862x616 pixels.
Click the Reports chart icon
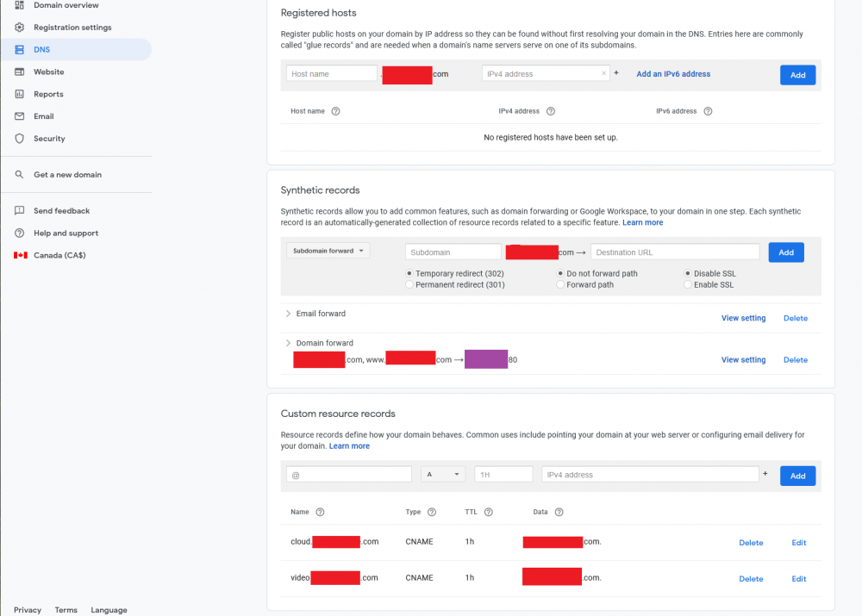[19, 94]
